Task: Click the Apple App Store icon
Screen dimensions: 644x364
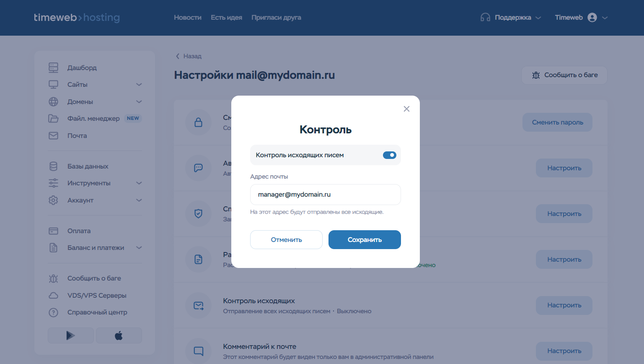Action: coord(119,335)
